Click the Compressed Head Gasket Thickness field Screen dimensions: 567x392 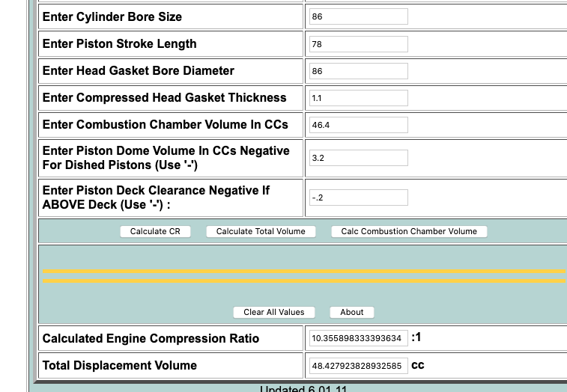coord(358,98)
